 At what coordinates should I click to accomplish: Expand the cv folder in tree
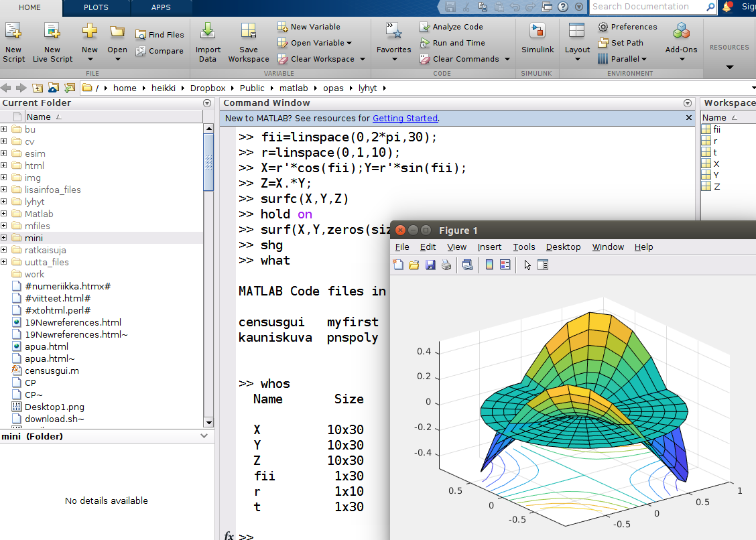(4, 141)
